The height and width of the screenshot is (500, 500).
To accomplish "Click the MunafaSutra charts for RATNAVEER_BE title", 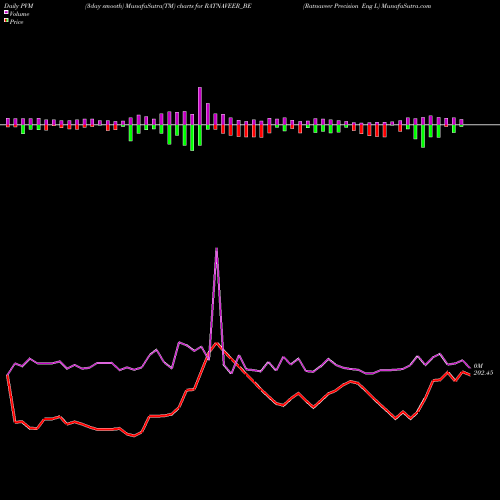I will point(168,6).
